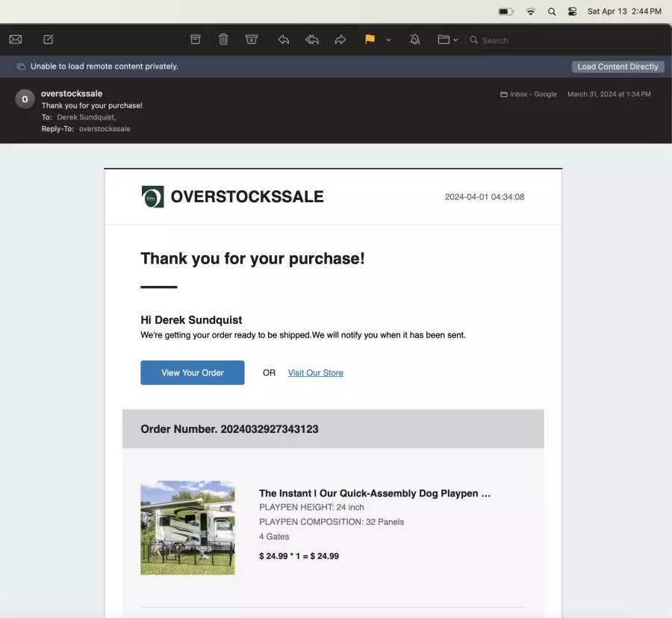
Task: Open Control Center in menu bar
Action: click(x=572, y=11)
